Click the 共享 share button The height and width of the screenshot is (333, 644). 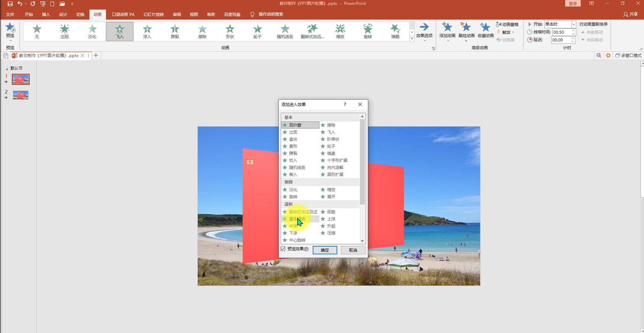pyautogui.click(x=631, y=15)
